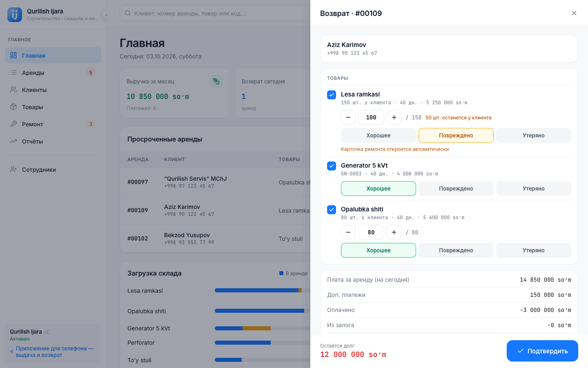Select Хорошее for Opalubka shiti
This screenshot has height=368, width=588.
tap(379, 250)
